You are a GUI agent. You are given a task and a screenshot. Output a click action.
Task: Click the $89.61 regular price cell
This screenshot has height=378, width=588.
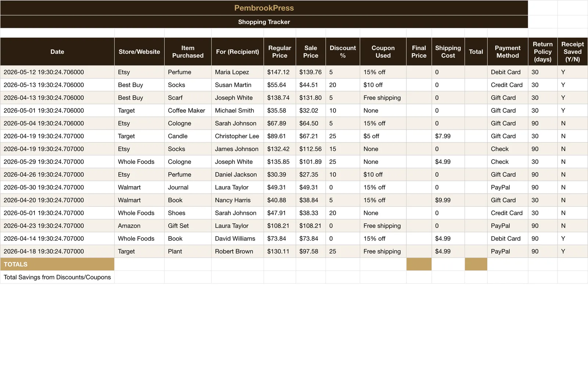(x=280, y=136)
